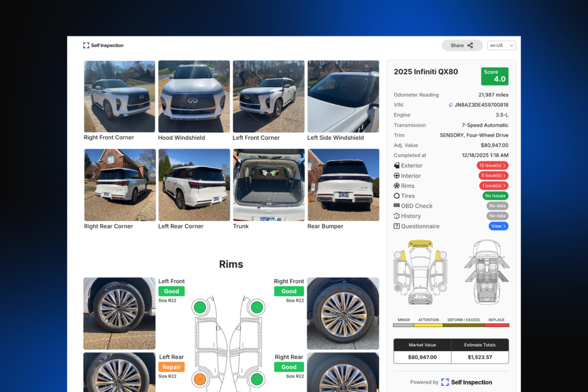This screenshot has width=588, height=392.
Task: Click the 2025 Infiniti QX80 title
Action: [x=426, y=72]
